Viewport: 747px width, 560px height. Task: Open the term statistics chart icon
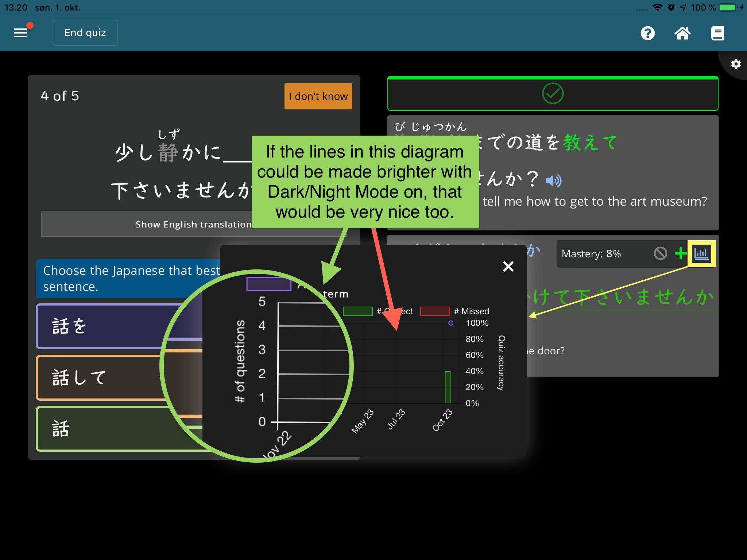pos(701,254)
